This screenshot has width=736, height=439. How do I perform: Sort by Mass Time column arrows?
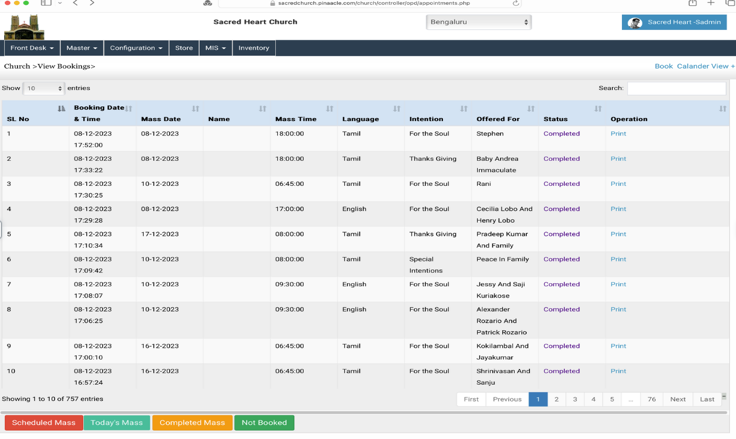pyautogui.click(x=330, y=108)
